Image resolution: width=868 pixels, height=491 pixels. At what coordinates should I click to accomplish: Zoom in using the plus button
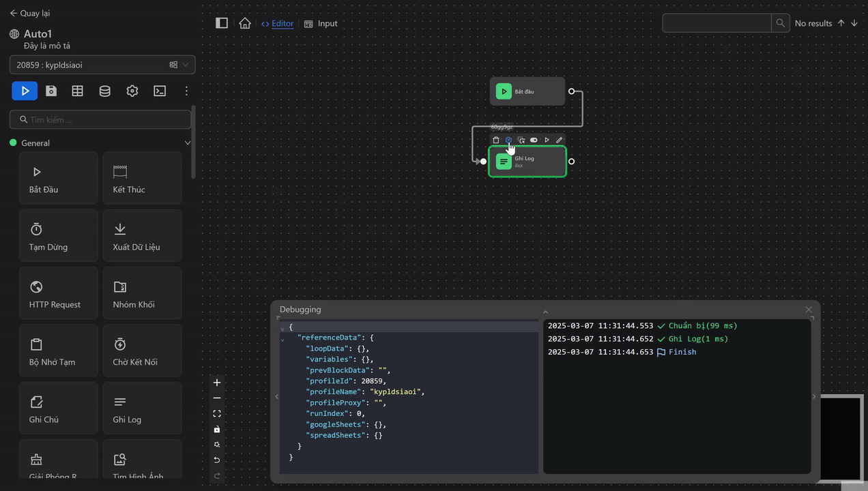(216, 383)
